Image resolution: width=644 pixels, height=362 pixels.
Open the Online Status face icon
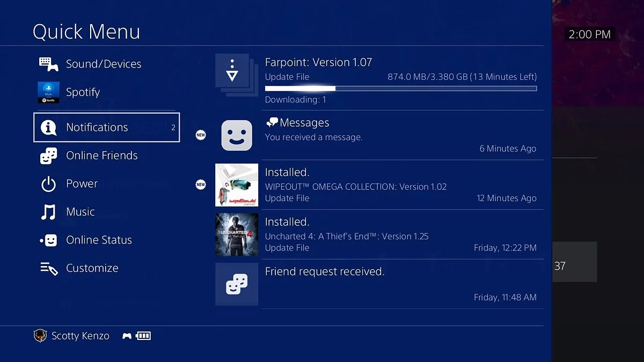(49, 240)
